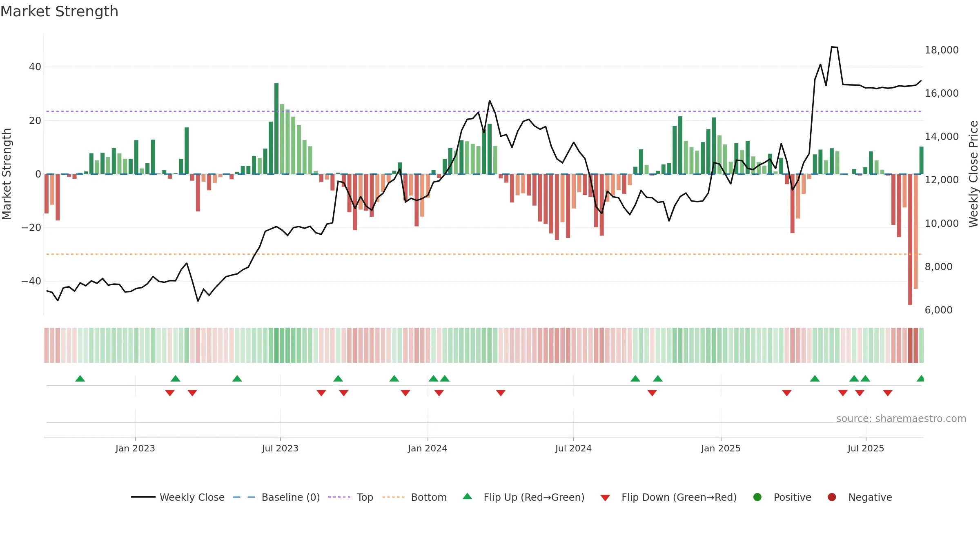Click the 40 strength tick label
Image resolution: width=980 pixels, height=551 pixels.
tap(35, 67)
